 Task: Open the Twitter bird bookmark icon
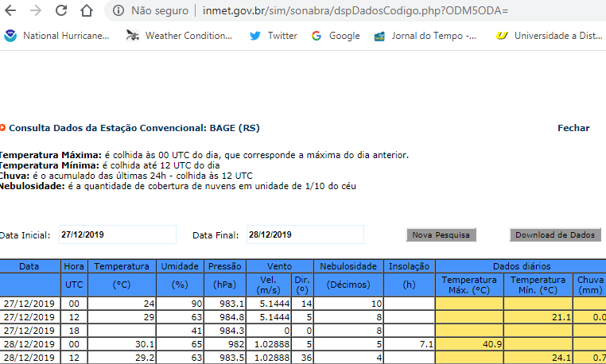tap(255, 36)
